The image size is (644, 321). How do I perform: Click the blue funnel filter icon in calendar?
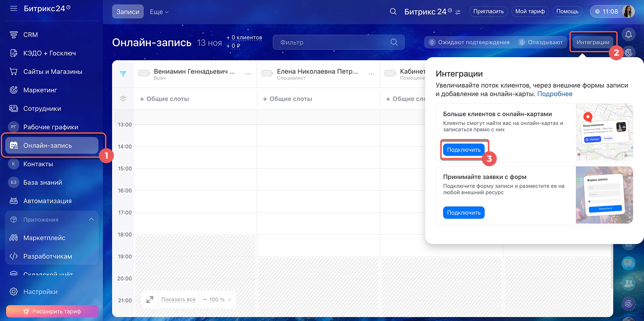(x=123, y=74)
